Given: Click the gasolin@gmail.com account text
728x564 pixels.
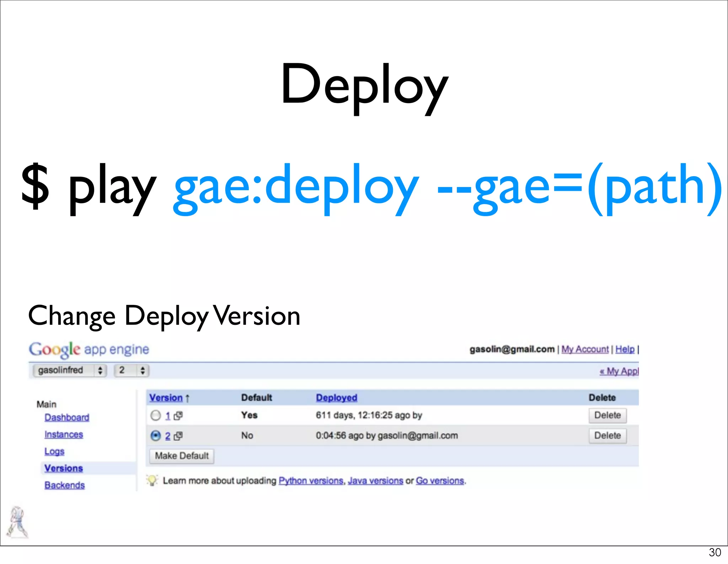Looking at the screenshot, I should [x=512, y=349].
